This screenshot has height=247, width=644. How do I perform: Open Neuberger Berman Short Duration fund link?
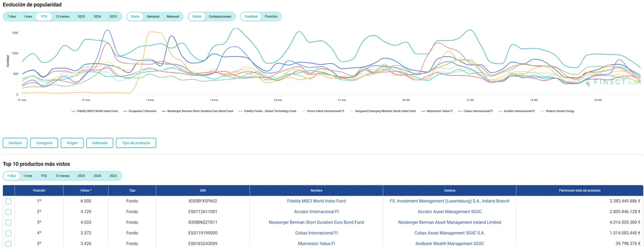[316, 222]
